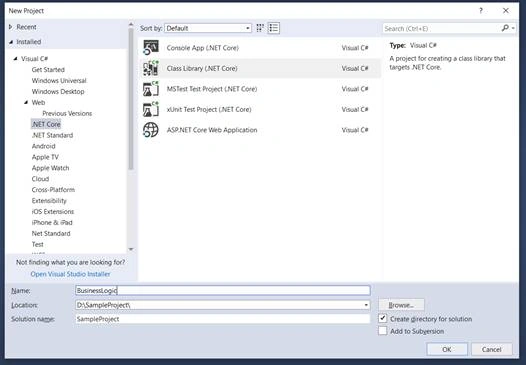Click the Browse... button
526x365 pixels.
pyautogui.click(x=401, y=305)
